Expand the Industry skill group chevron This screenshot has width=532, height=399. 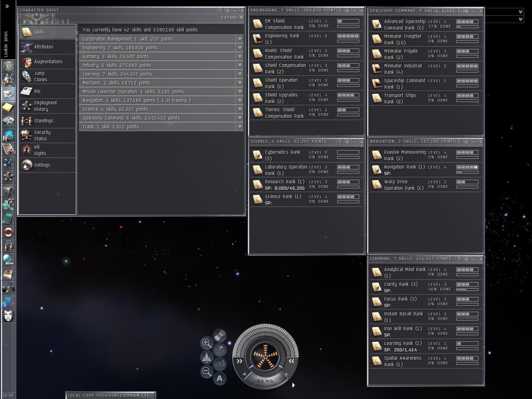click(x=240, y=65)
